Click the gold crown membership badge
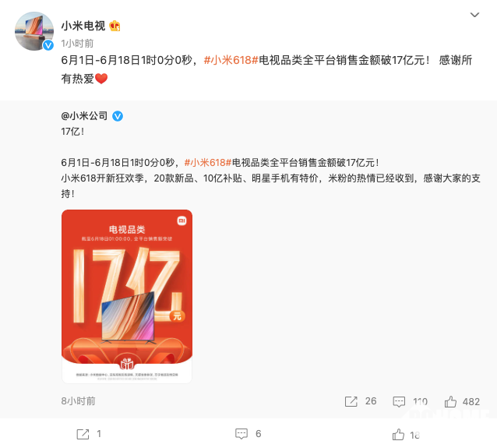Screen dimensions: 497x448 [x=115, y=26]
